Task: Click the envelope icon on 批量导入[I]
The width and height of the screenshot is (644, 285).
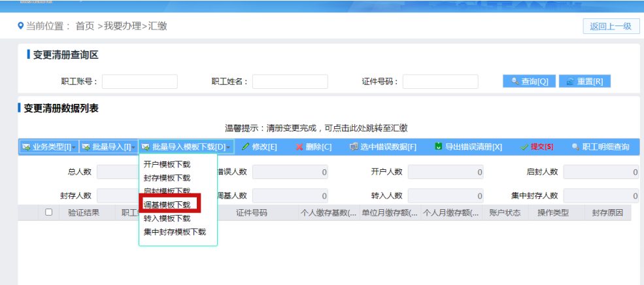Action: point(86,147)
